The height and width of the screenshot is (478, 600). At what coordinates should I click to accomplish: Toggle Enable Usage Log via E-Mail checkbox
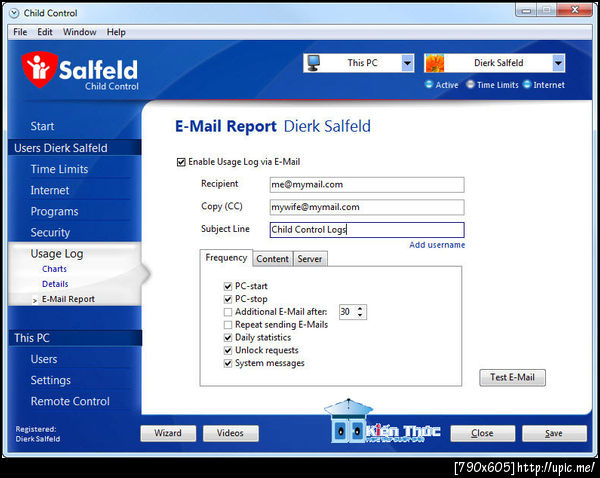pyautogui.click(x=181, y=162)
